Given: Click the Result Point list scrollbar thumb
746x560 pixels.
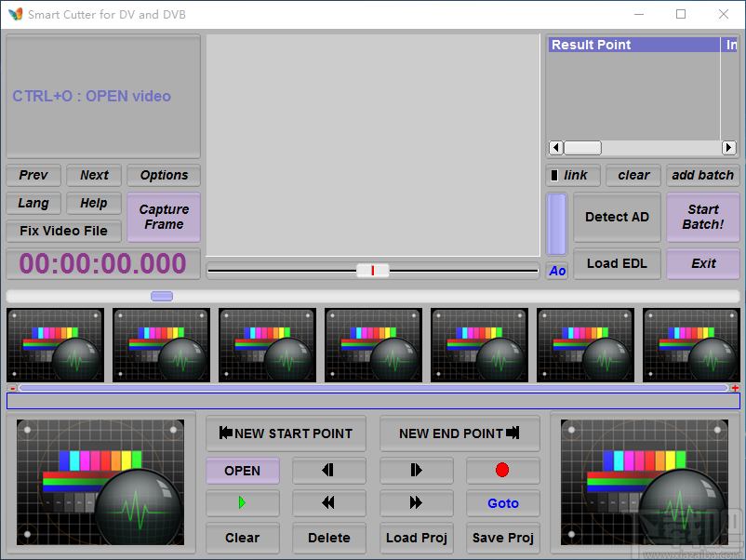Looking at the screenshot, I should click(x=583, y=148).
